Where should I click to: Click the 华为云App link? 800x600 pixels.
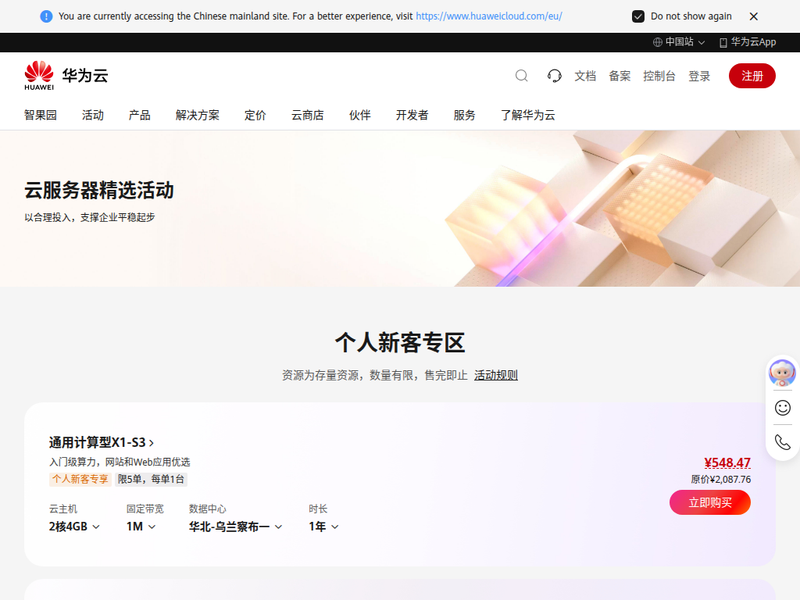(747, 42)
